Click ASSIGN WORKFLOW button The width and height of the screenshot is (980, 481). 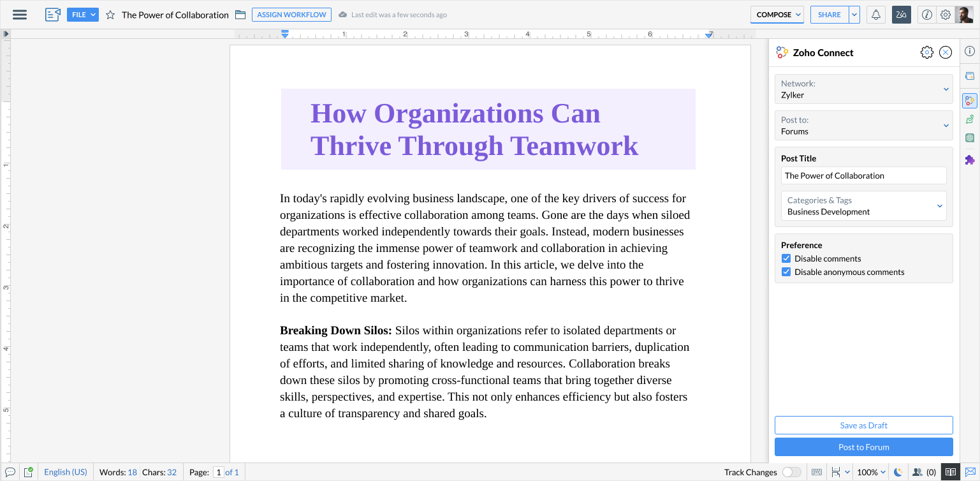(291, 15)
